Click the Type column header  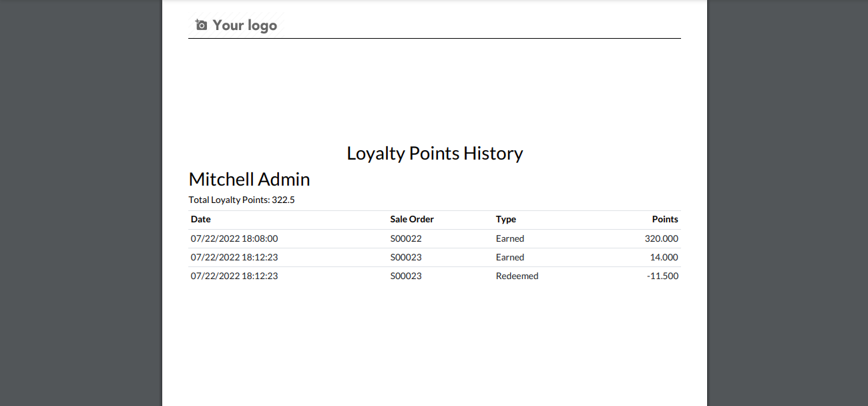tap(506, 219)
